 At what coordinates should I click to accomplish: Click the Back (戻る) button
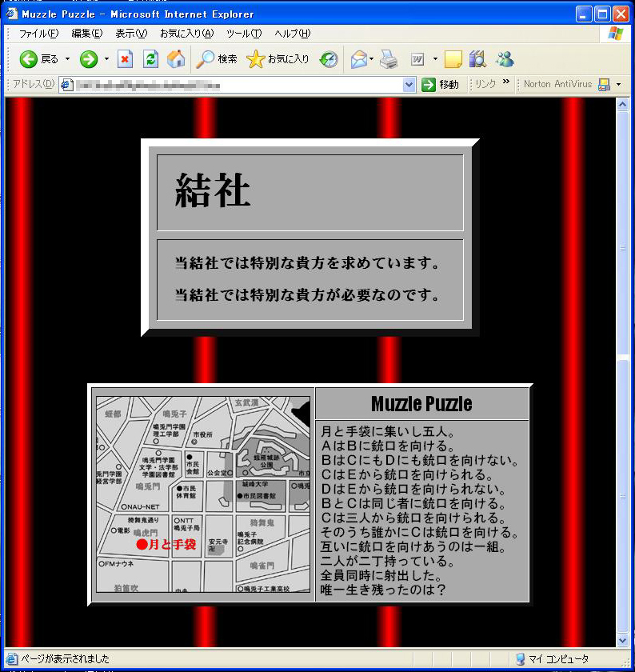pos(38,59)
